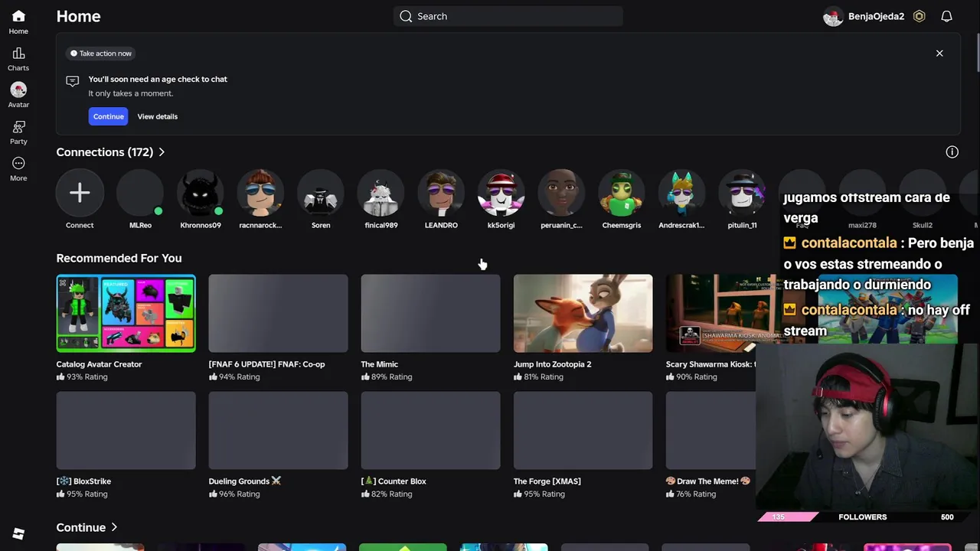The image size is (980, 551).
Task: Click the Robux currency icon
Action: 920,16
